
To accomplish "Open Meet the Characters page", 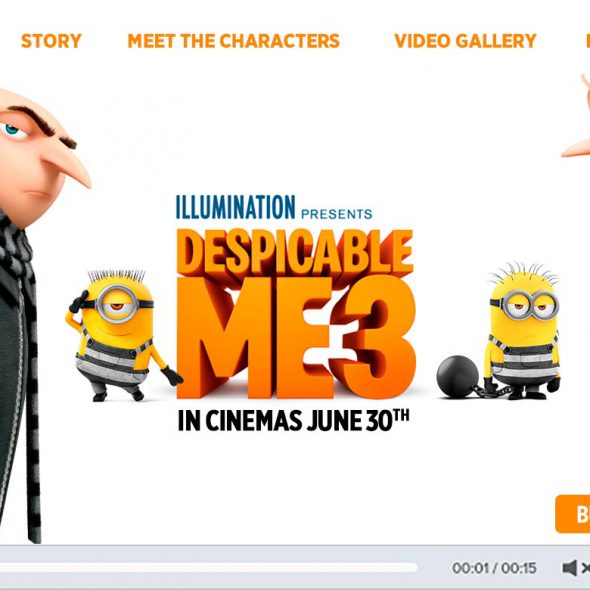I will [x=234, y=41].
